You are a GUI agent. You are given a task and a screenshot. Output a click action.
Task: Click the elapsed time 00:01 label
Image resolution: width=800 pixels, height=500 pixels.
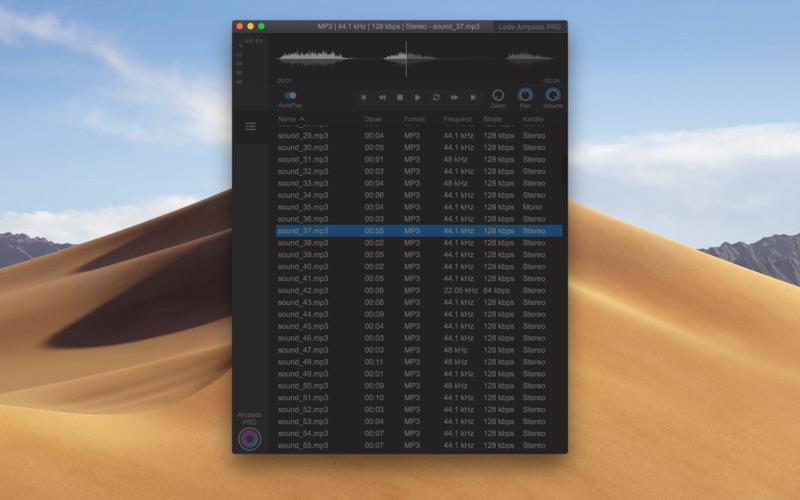click(x=285, y=81)
